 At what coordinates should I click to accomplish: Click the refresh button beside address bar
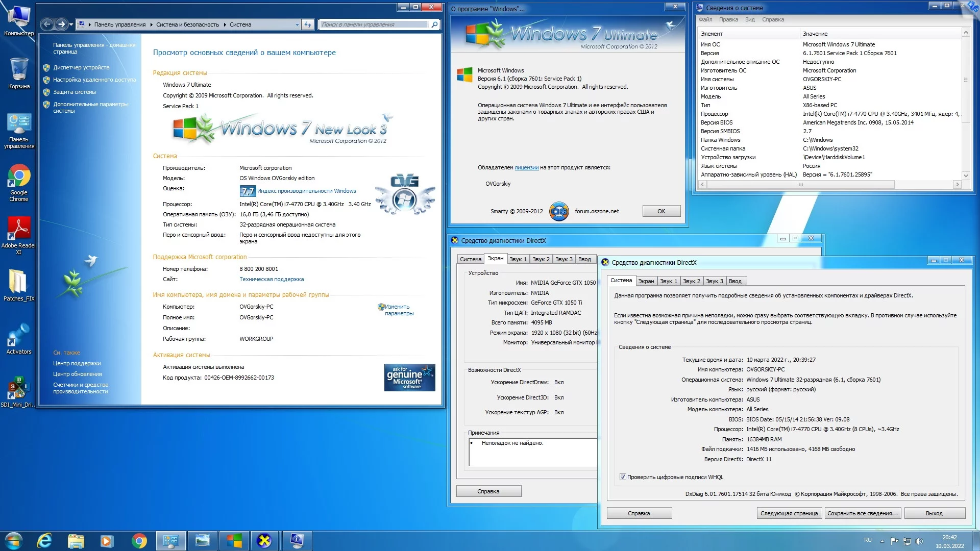(x=308, y=24)
